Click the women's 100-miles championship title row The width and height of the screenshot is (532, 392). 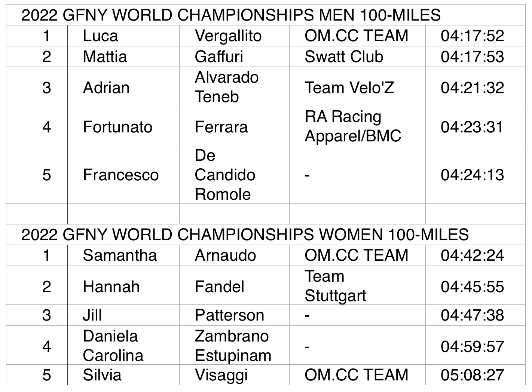(x=245, y=235)
